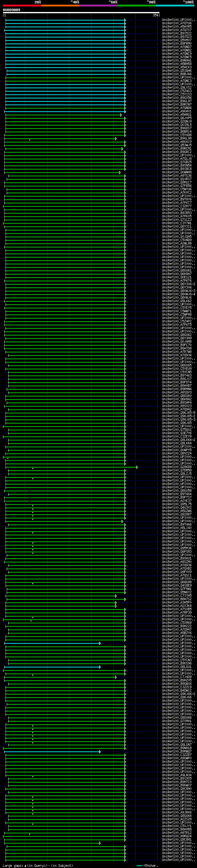Viewport: 197px width, 868px height.
Task: Select the UniRef100_Q28689 label
Action: pyautogui.click(x=177, y=467)
